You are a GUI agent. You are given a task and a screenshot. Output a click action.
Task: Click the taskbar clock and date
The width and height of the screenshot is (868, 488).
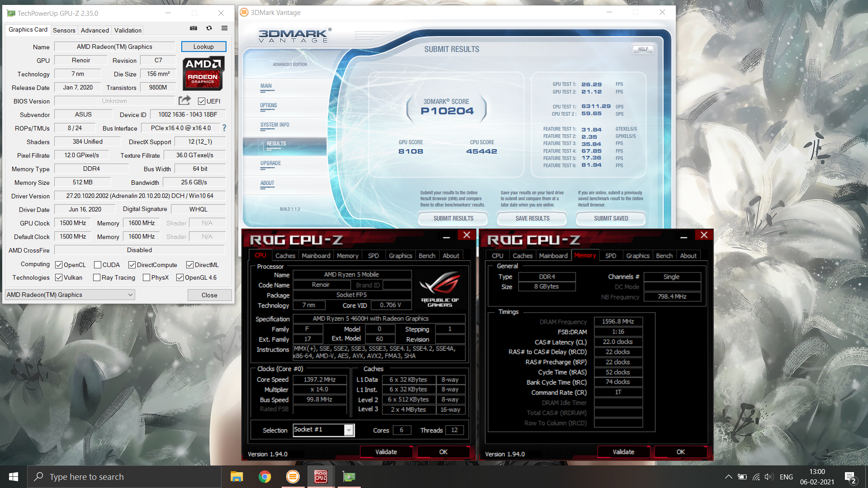(x=817, y=477)
